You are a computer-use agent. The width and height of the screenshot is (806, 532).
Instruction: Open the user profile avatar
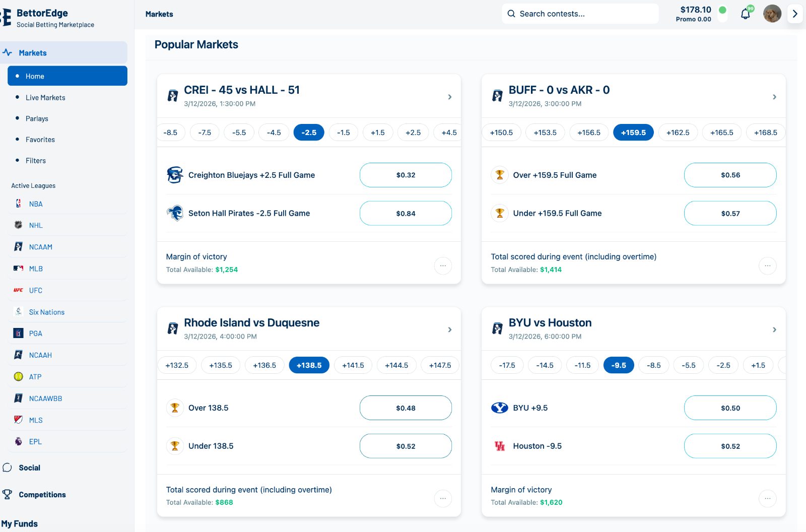[x=772, y=14]
